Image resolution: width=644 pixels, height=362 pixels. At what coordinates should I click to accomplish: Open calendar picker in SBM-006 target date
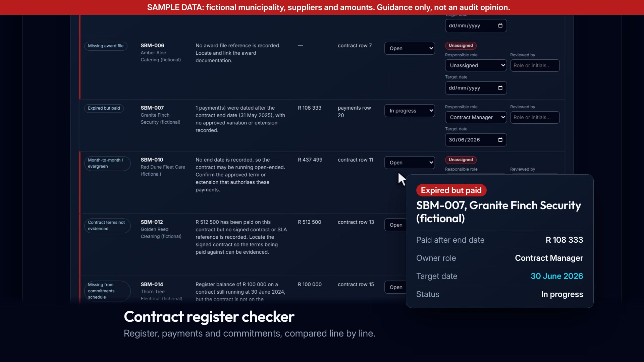(500, 88)
